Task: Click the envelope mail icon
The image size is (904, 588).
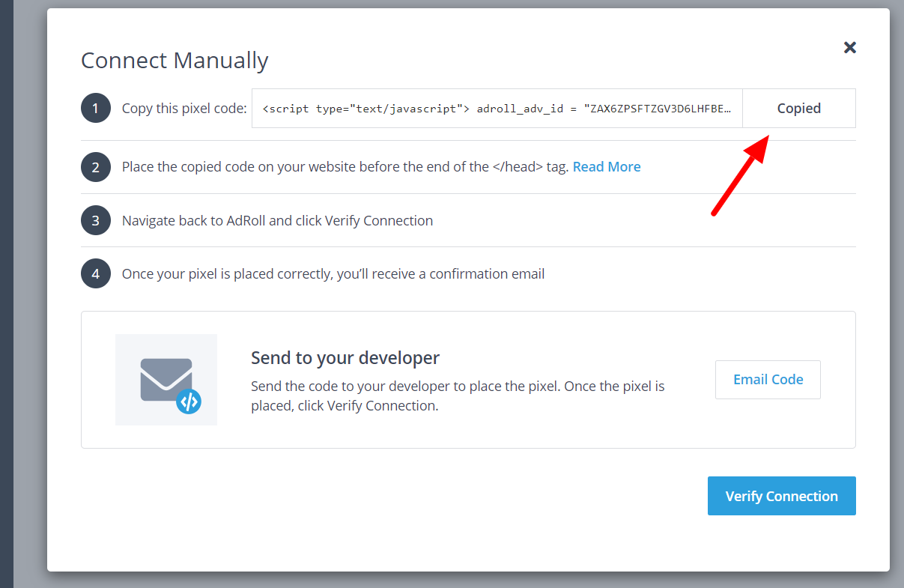Action: pos(165,379)
